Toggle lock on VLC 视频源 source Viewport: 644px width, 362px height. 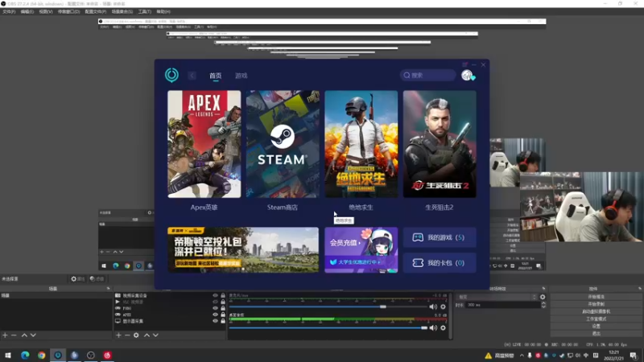(x=223, y=302)
